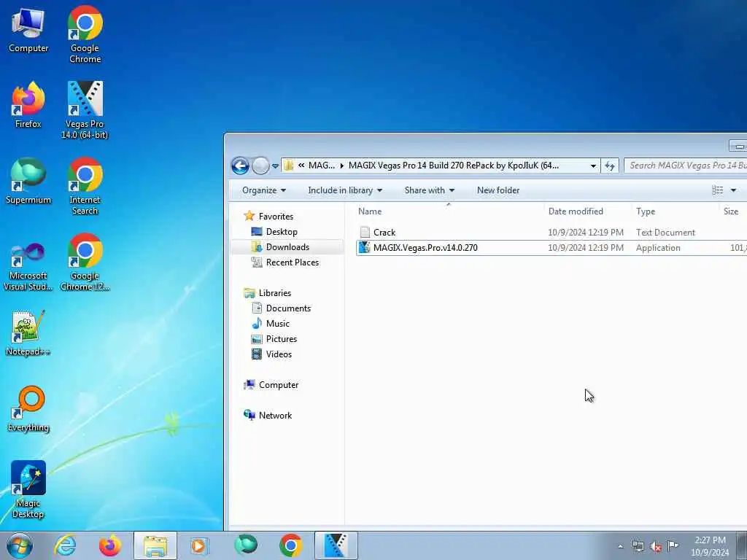Open the Action Center flag icon
The width and height of the screenshot is (747, 560).
coord(673,546)
